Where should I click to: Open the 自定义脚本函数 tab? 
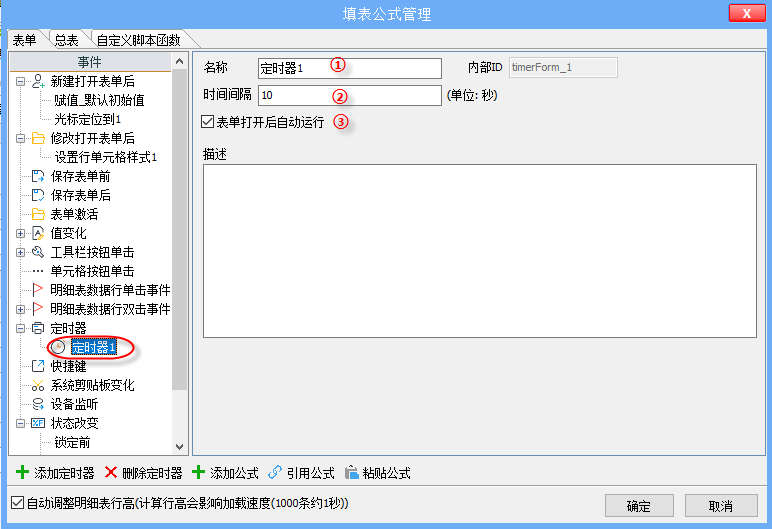click(x=139, y=40)
